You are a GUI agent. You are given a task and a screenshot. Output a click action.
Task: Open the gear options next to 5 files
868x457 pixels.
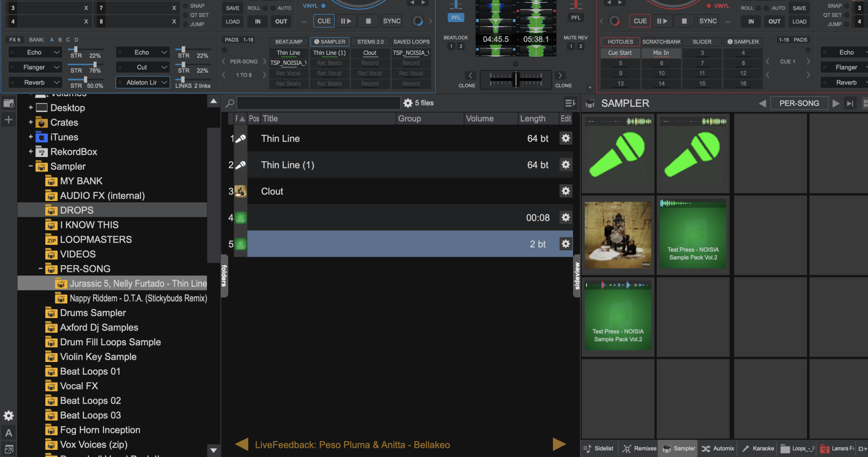(x=408, y=103)
